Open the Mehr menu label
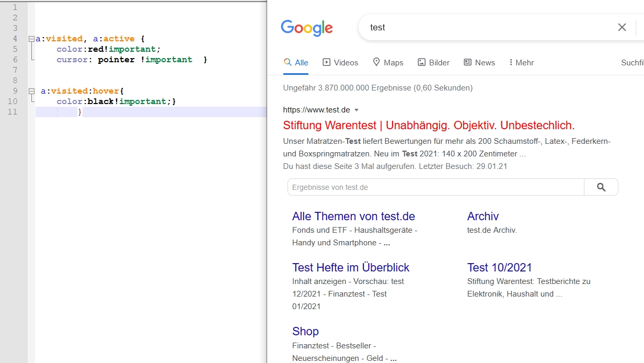Screen dimensions: 644x363 tap(524, 63)
